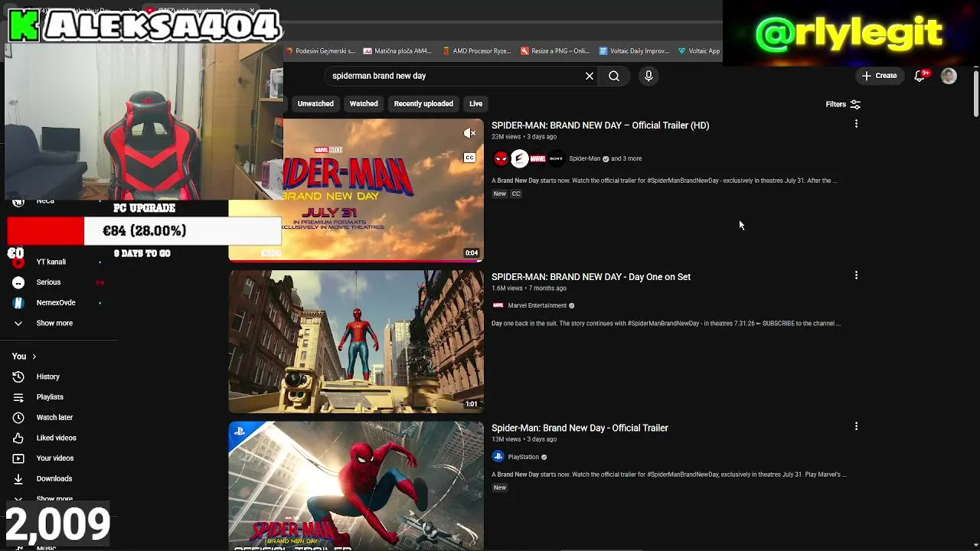Open Downloads in the sidebar
Screen dimensions: 980x551
click(54, 478)
